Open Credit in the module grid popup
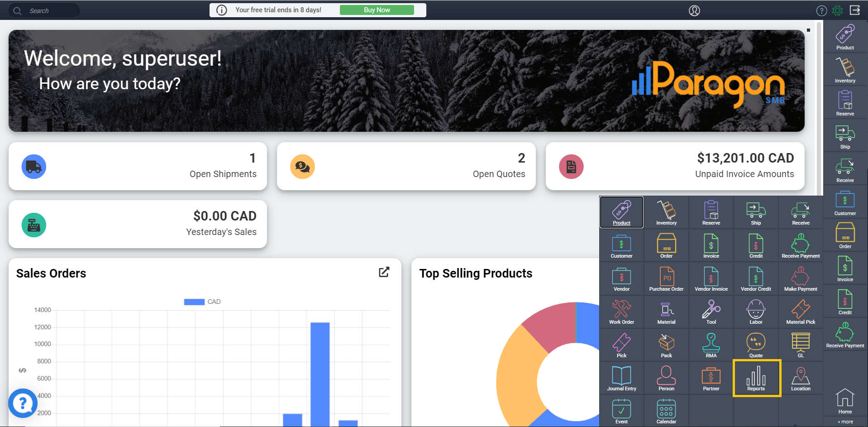The image size is (868, 427). (x=756, y=245)
